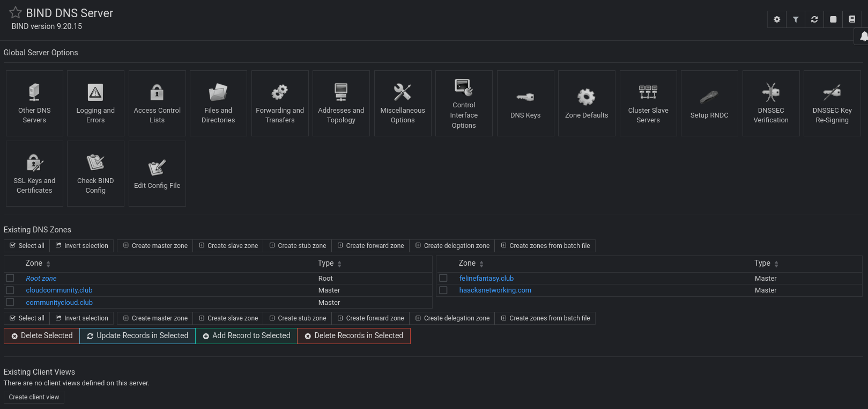Open the Other DNS Servers icon
This screenshot has height=409, width=868.
34,103
